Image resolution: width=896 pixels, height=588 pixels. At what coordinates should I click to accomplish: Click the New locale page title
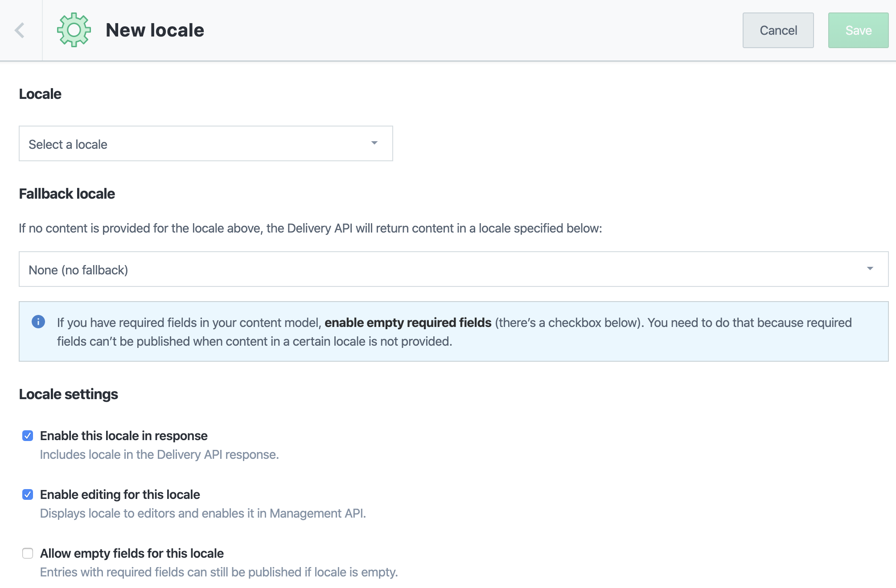[155, 30]
